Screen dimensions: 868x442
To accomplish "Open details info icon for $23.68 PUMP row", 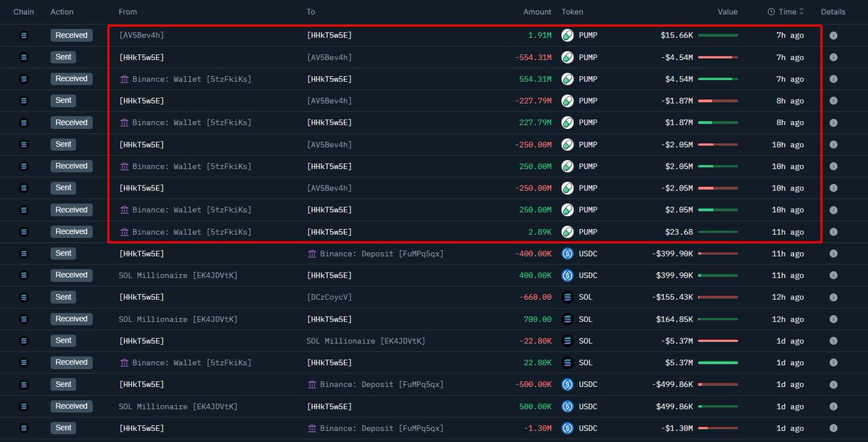I will point(833,232).
